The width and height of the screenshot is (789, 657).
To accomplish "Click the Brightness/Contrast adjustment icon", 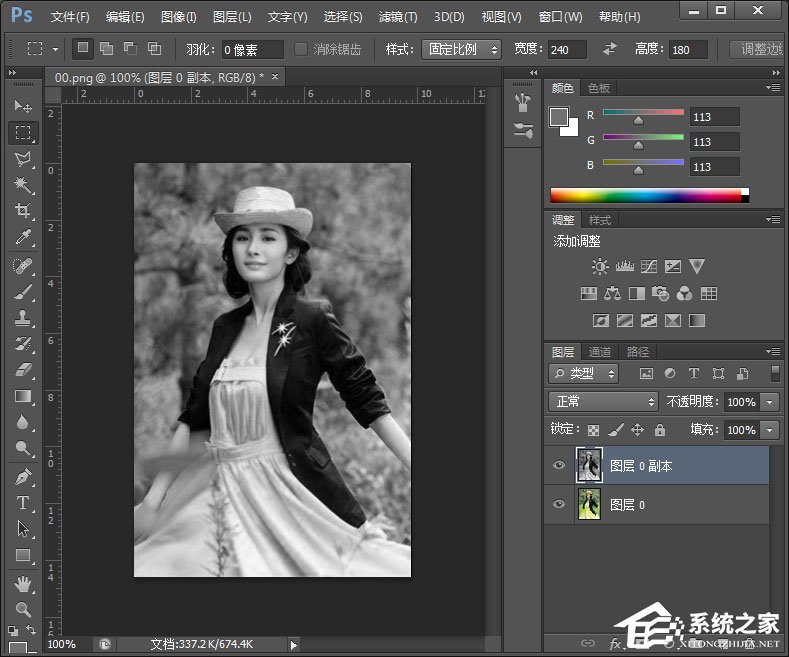I will (600, 267).
